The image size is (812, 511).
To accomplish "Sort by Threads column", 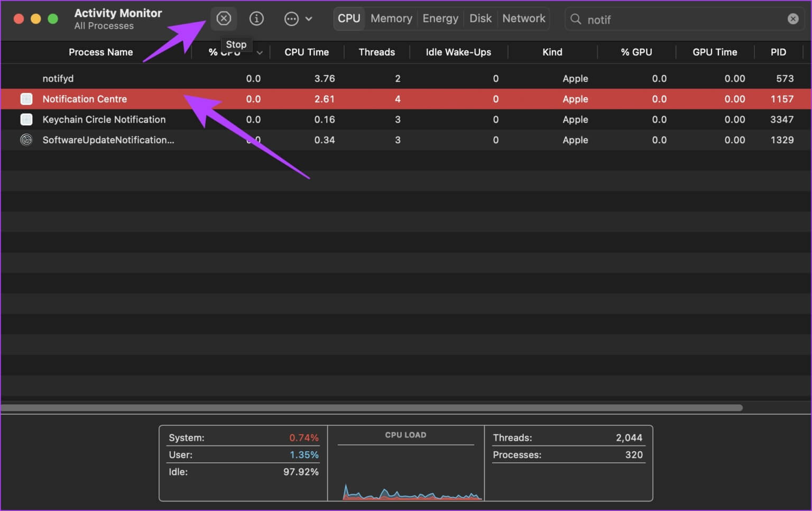I will pyautogui.click(x=376, y=52).
